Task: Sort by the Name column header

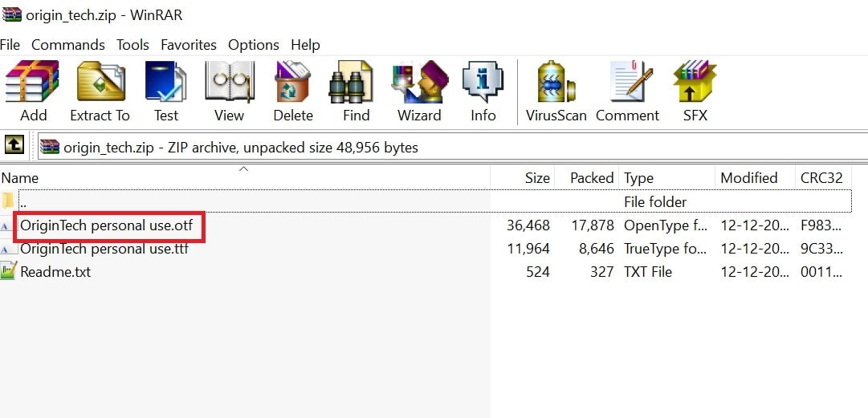Action: (x=245, y=177)
